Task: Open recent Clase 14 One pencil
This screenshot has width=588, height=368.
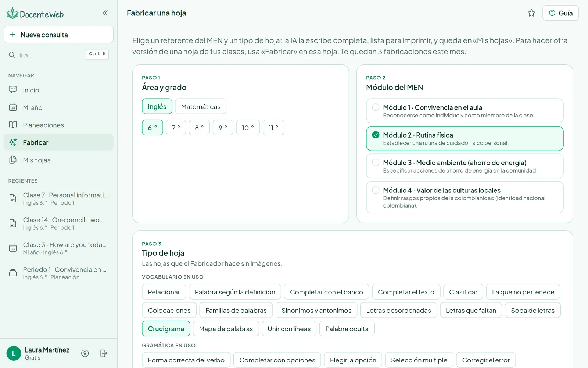Action: (x=58, y=223)
